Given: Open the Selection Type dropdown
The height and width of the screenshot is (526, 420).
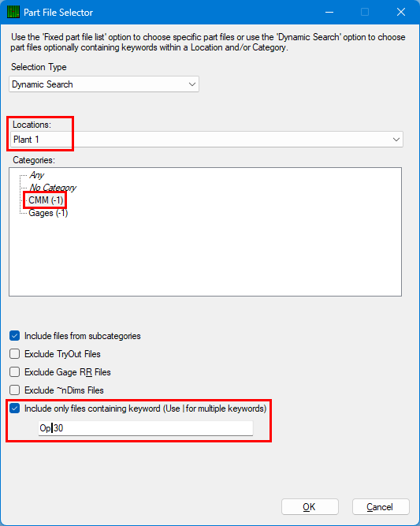Looking at the screenshot, I should (x=104, y=84).
